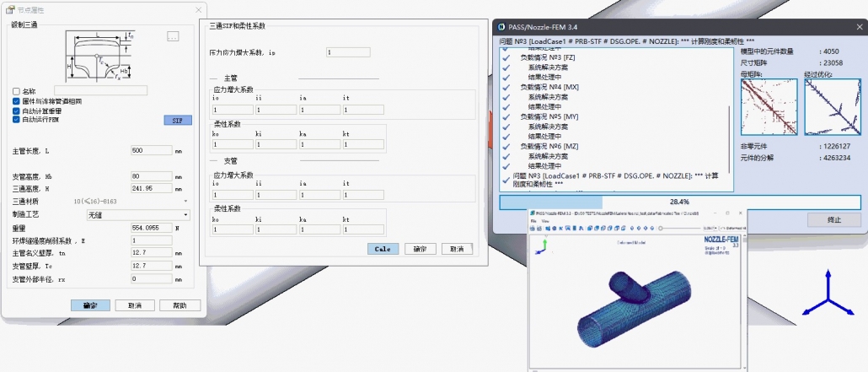Close the PASS/Nozzle-FEM 3.4 window

coord(858,27)
